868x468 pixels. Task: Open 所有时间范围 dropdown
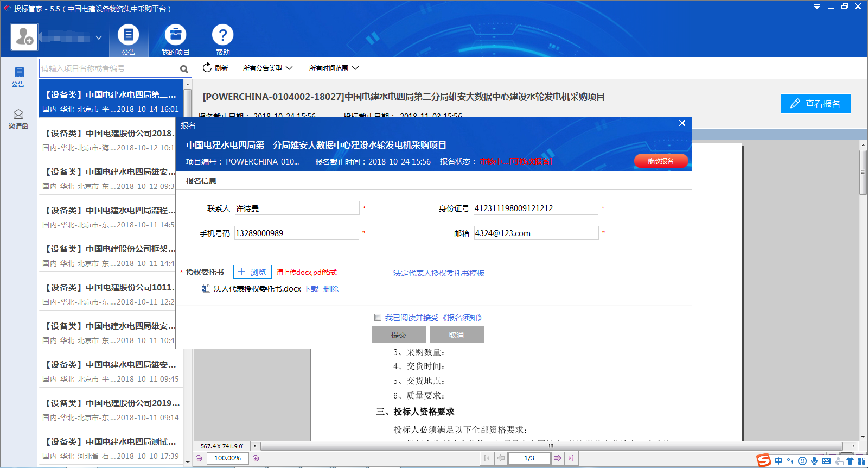(x=334, y=68)
